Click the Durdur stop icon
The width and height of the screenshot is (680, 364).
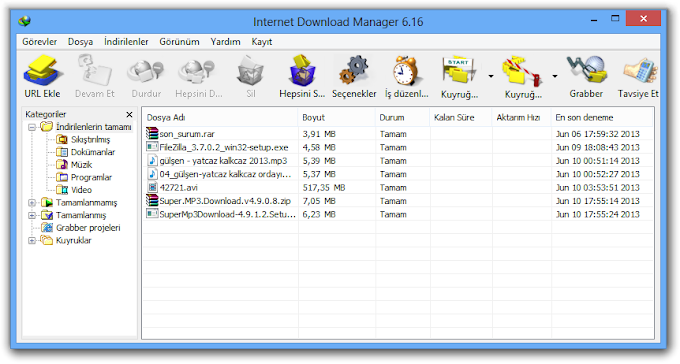click(146, 72)
